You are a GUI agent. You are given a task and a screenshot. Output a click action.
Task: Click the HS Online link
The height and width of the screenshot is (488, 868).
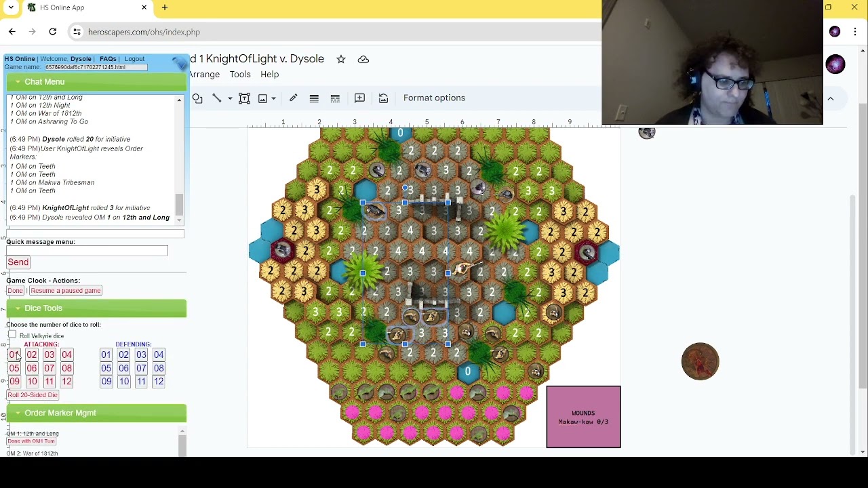click(20, 59)
